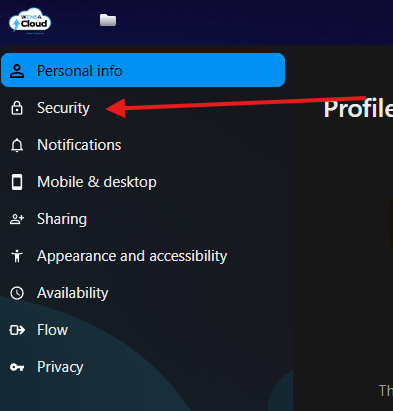393x411 pixels.
Task: Click the Flow arrow icon
Action: (17, 330)
